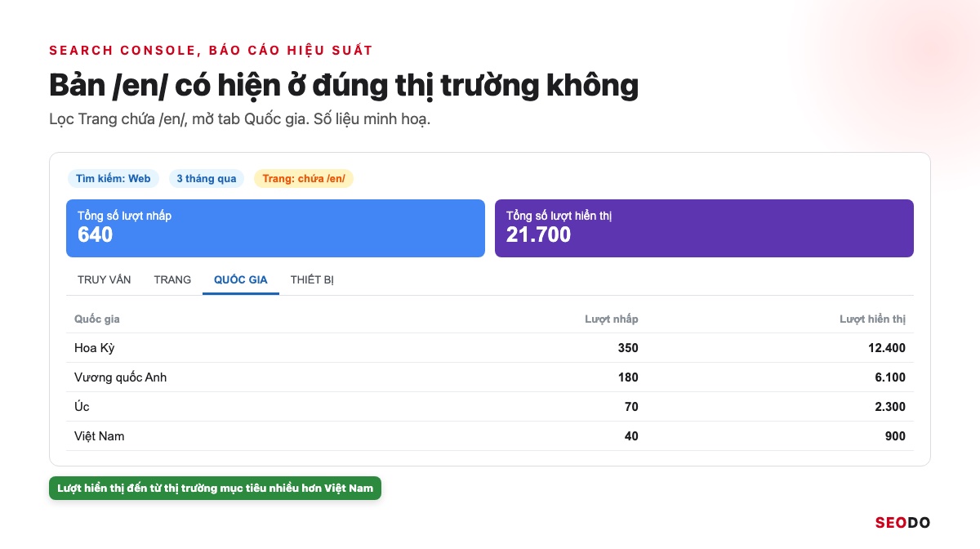The image size is (980, 549).
Task: Click the 70 clicks value
Action: click(631, 407)
